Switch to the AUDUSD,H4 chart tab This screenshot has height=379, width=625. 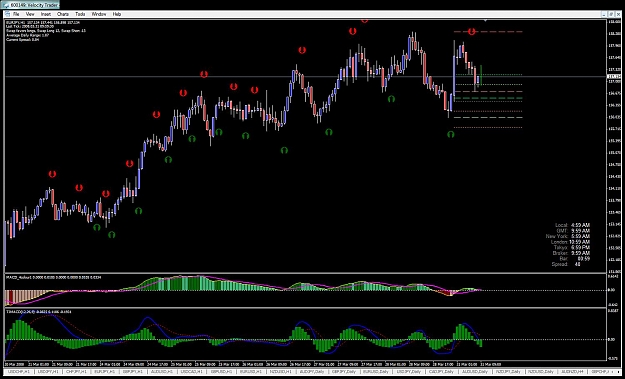[x=573, y=371]
